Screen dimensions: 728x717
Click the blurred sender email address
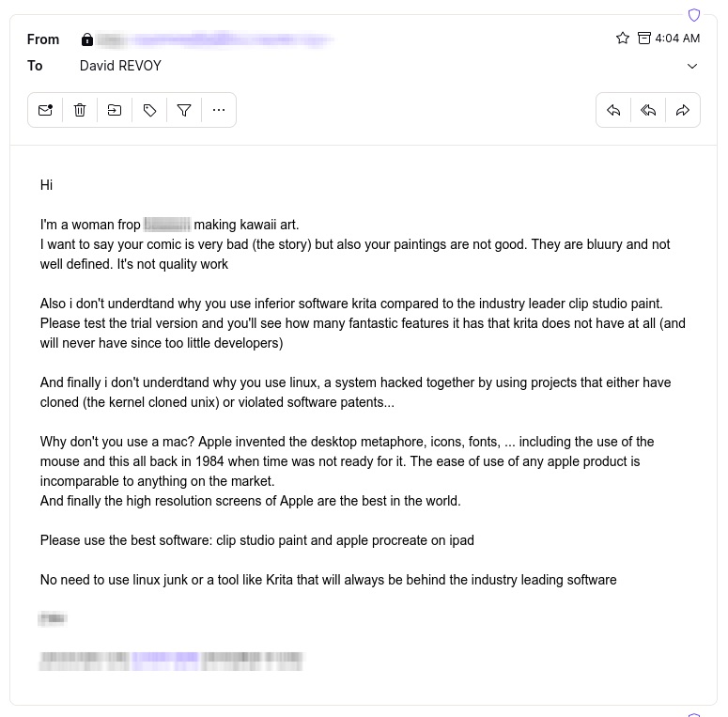coord(216,39)
